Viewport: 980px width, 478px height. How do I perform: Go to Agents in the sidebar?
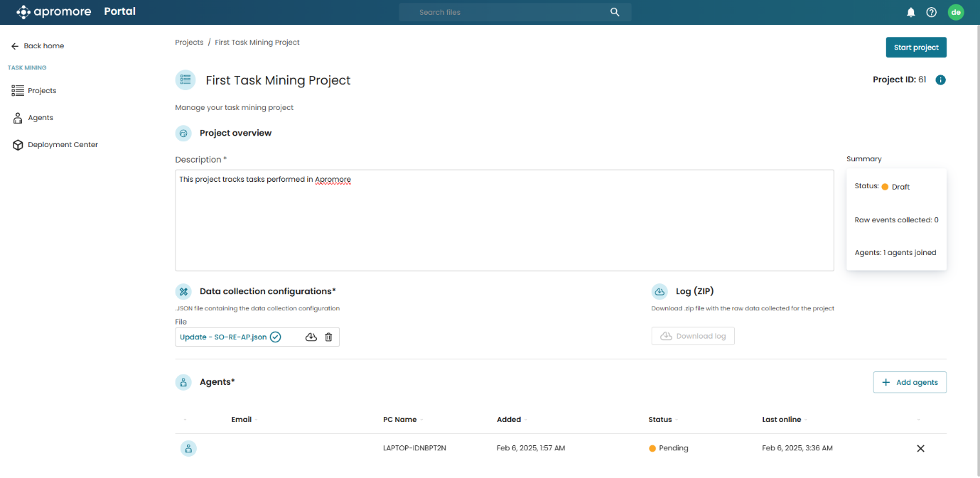(41, 118)
